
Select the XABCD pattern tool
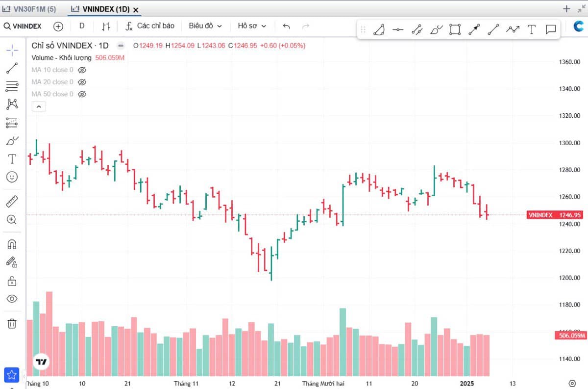[12, 104]
